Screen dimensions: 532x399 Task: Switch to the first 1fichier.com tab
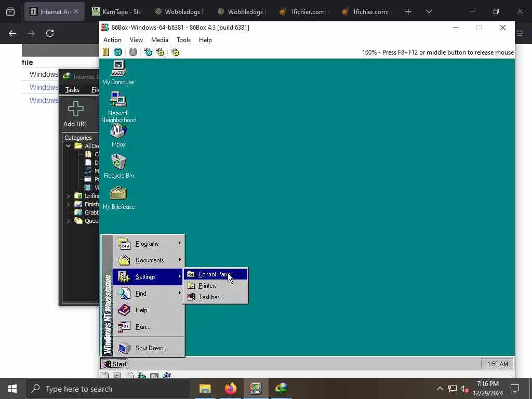(303, 12)
